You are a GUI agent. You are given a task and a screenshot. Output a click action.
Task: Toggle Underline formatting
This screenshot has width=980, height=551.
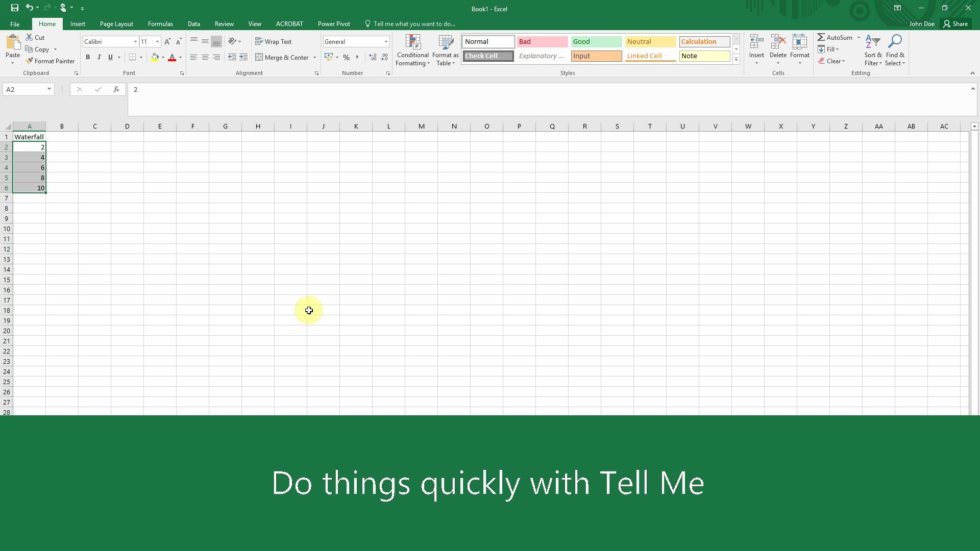(110, 57)
